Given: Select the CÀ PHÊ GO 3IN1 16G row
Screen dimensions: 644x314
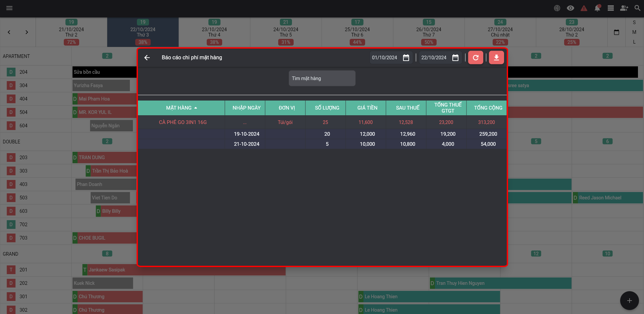Looking at the screenshot, I should (x=322, y=122).
